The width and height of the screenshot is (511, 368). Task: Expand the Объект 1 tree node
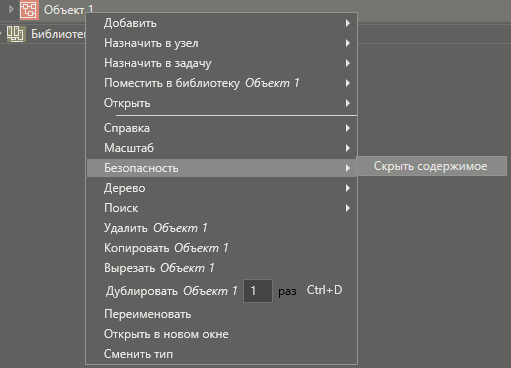coord(11,9)
